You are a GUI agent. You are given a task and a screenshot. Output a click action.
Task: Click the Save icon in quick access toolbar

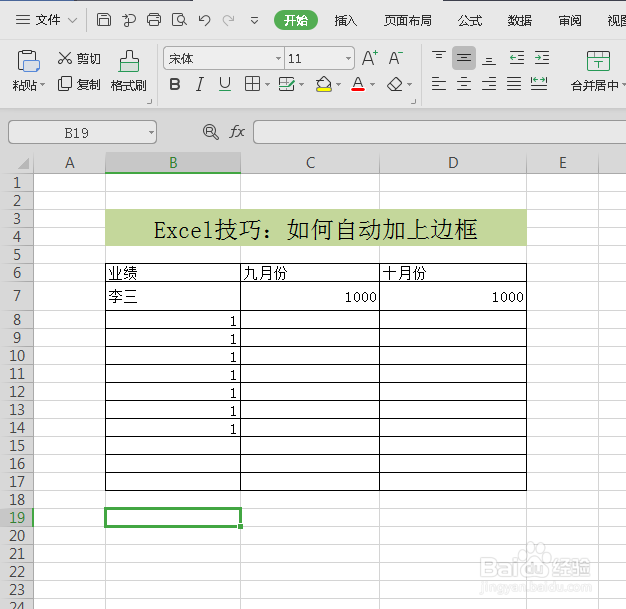(x=104, y=19)
